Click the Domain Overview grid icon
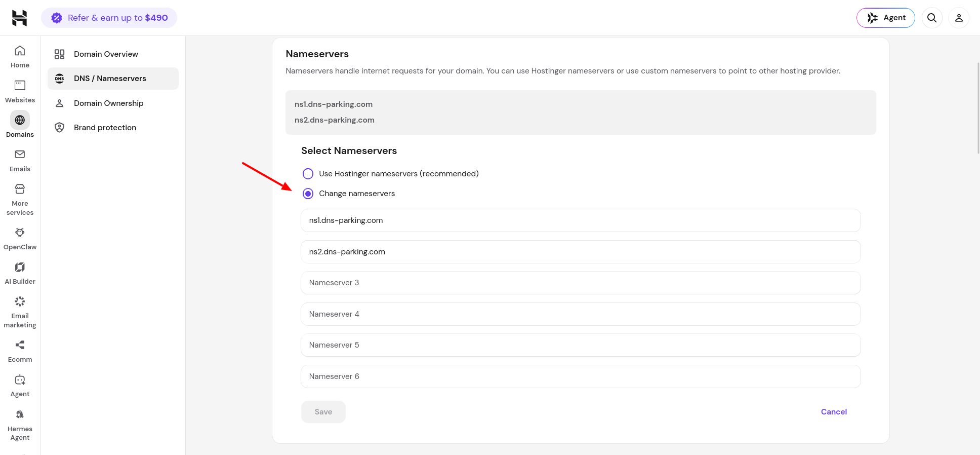This screenshot has height=455, width=980. pyautogui.click(x=60, y=54)
